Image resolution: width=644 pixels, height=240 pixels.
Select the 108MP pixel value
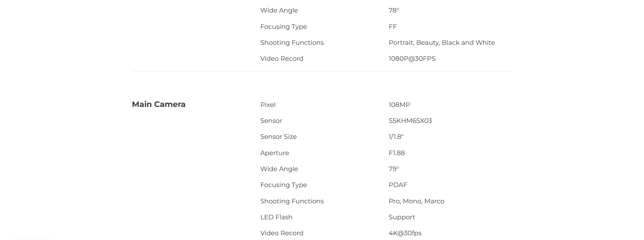click(x=399, y=105)
